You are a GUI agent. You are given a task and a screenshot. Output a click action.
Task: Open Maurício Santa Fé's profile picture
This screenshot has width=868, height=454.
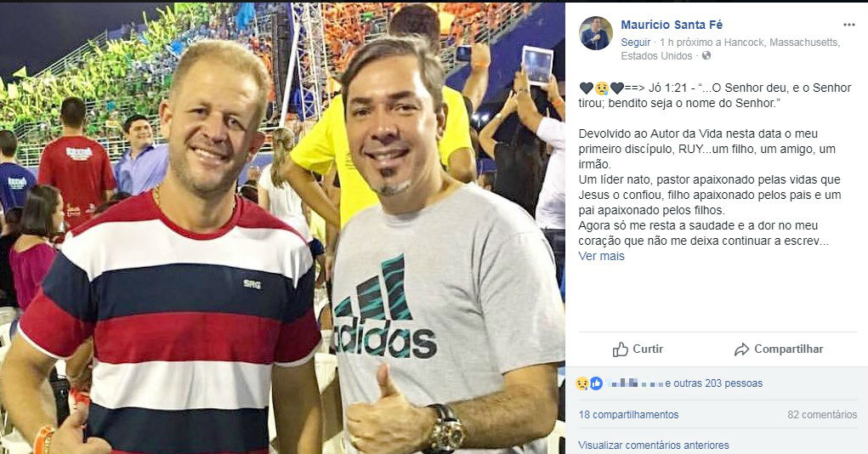(596, 33)
